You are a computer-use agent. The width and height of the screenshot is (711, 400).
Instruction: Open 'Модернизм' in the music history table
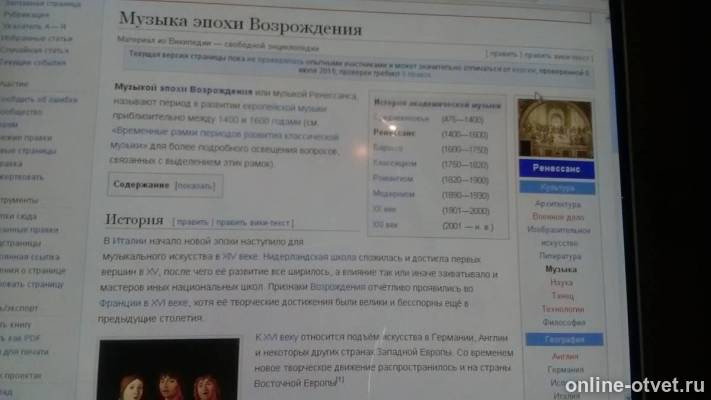(393, 194)
